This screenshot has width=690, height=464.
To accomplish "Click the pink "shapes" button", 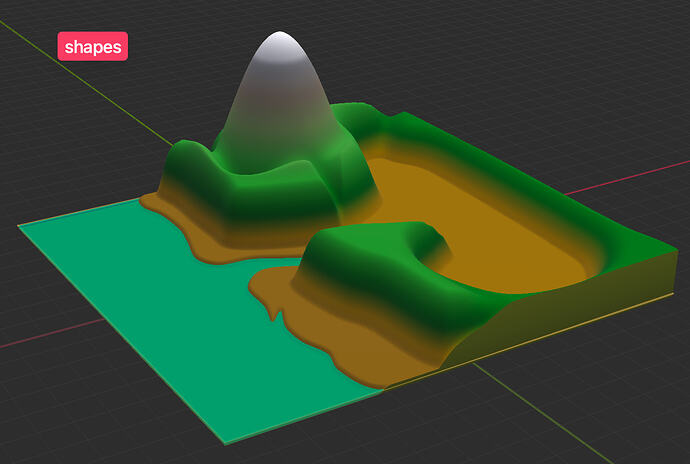I will click(x=93, y=46).
